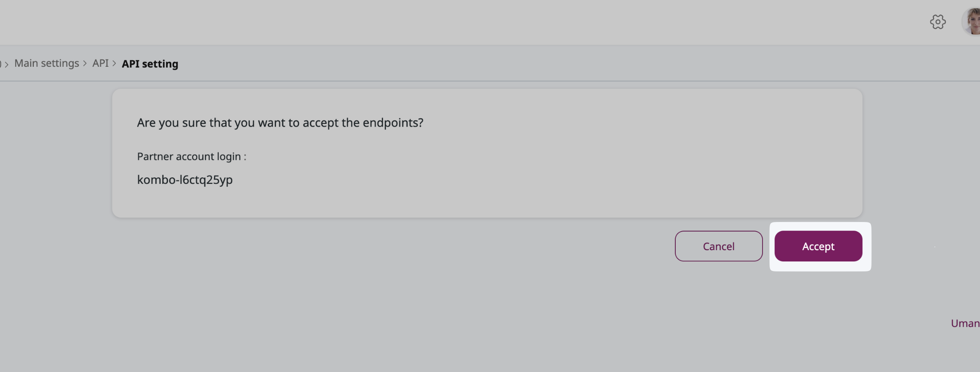Click the chevron before Main settings

[7, 64]
